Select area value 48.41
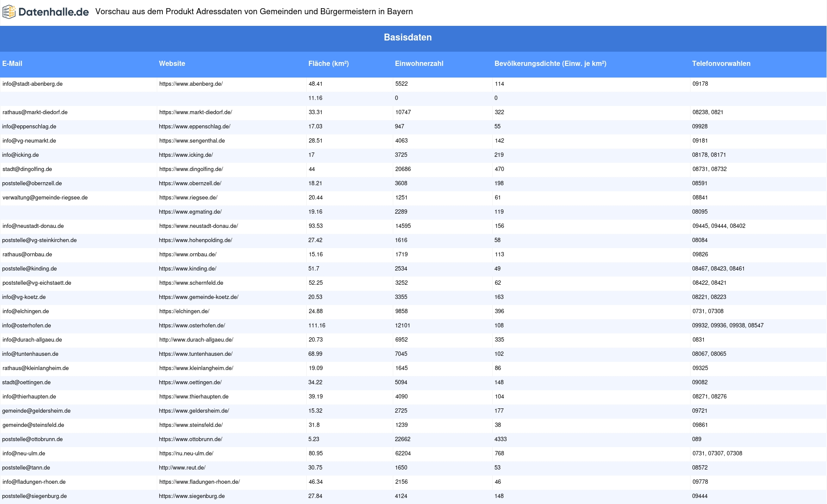Viewport: 827px width, 504px height. [x=316, y=84]
